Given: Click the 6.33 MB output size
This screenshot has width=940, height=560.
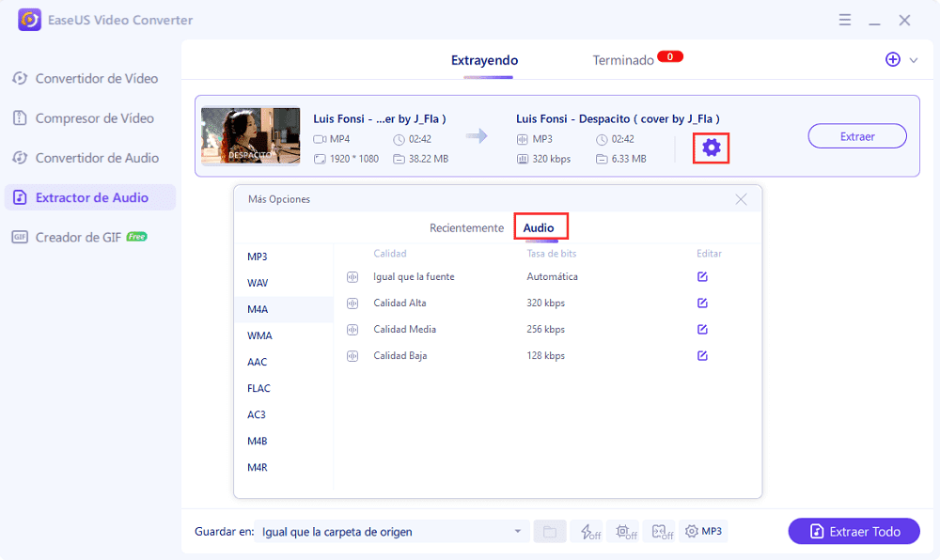Looking at the screenshot, I should pyautogui.click(x=629, y=159).
